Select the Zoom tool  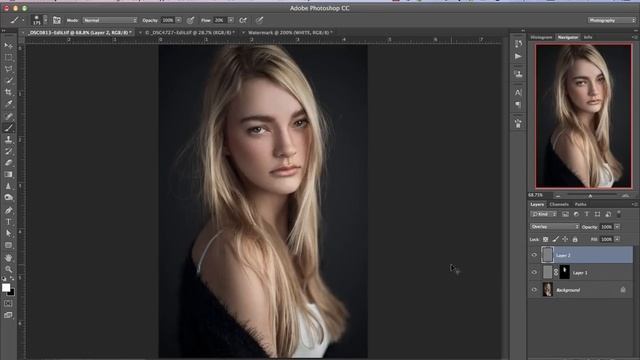tap(8, 269)
